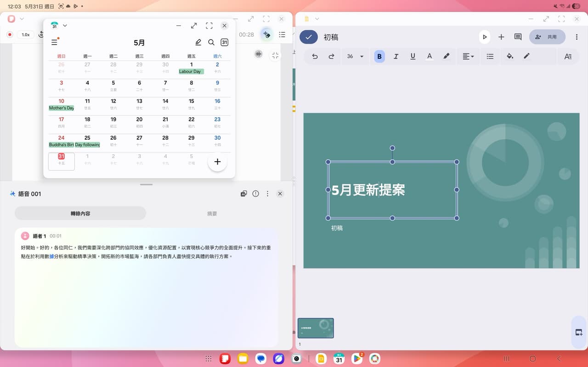The image size is (588, 367).
Task: Search in calendar
Action: pyautogui.click(x=211, y=42)
